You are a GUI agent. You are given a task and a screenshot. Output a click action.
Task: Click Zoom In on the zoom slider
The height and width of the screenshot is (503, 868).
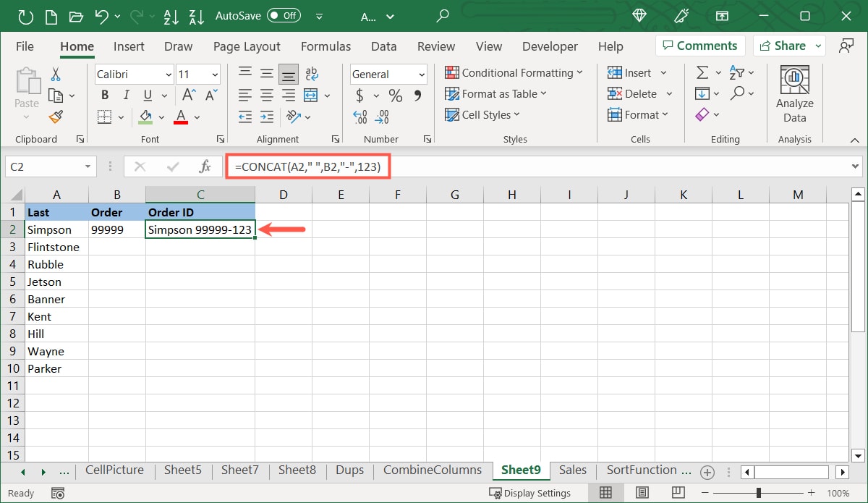(x=810, y=492)
